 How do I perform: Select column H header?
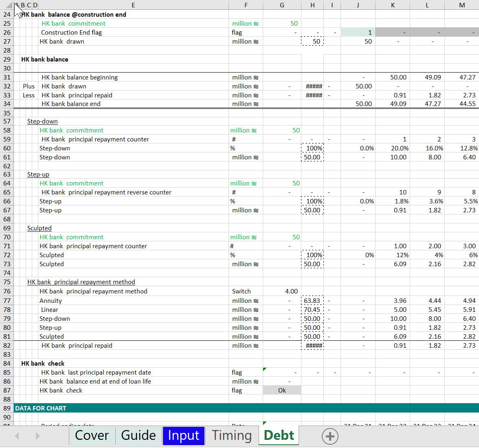click(312, 5)
